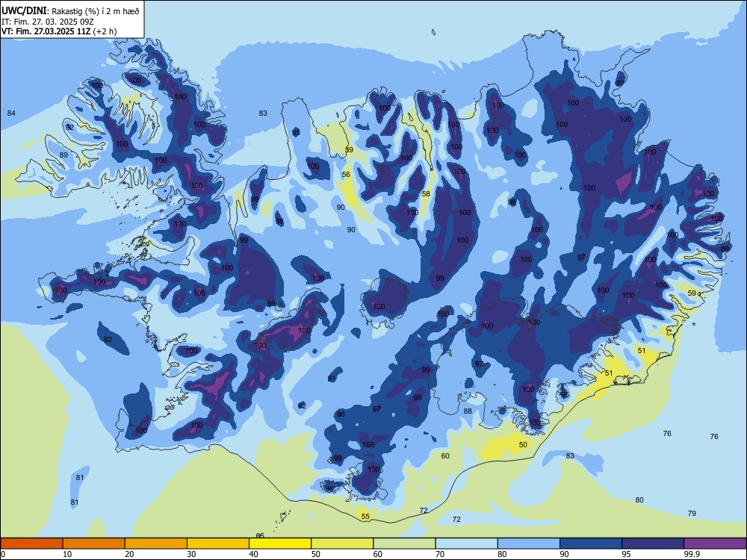Click the map value '80' over the southeast sea
The width and height of the screenshot is (747, 560).
point(639,500)
